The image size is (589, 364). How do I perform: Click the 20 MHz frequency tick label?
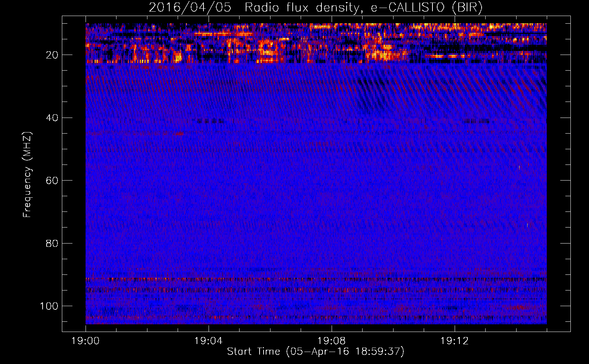[52, 55]
